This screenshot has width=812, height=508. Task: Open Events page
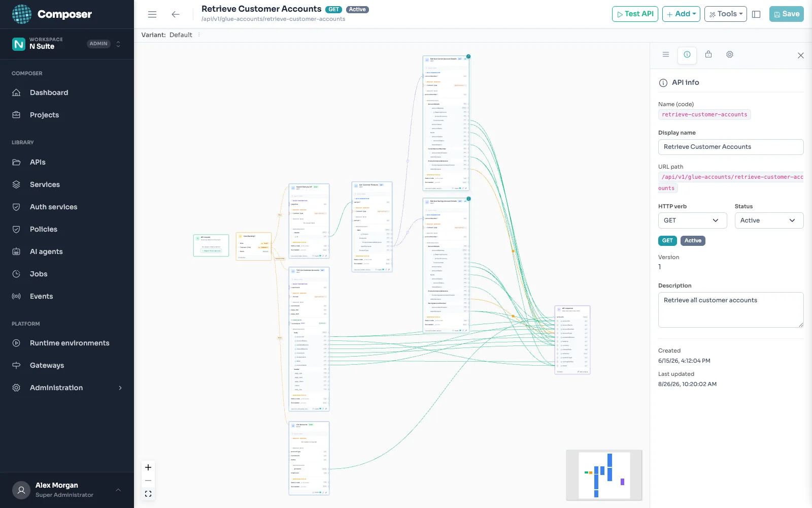[x=41, y=296]
